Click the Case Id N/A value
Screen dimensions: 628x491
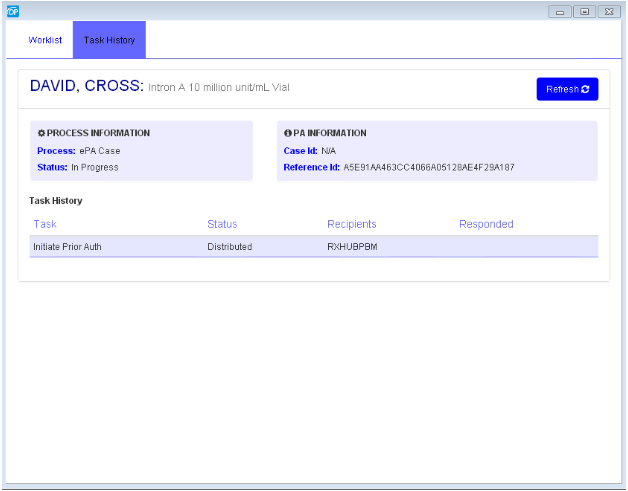(328, 151)
